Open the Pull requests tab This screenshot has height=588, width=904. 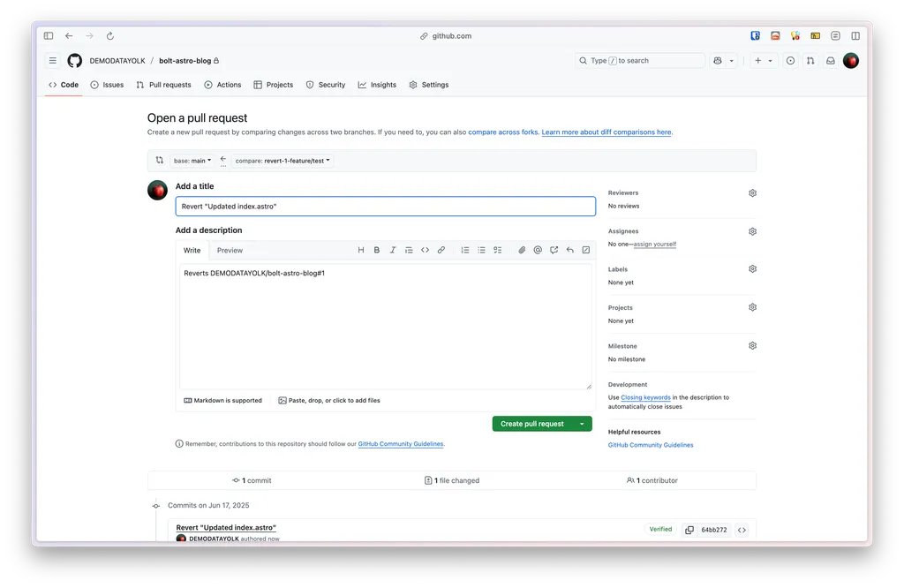tap(163, 85)
